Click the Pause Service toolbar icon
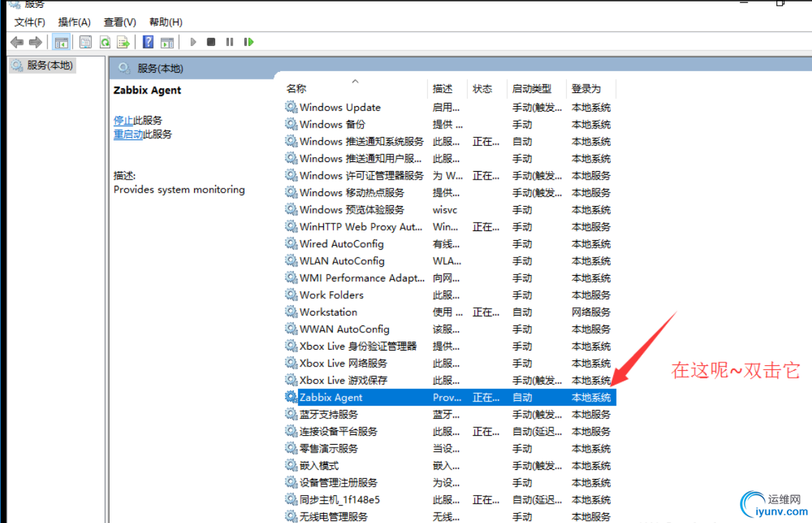812x523 pixels. 230,42
